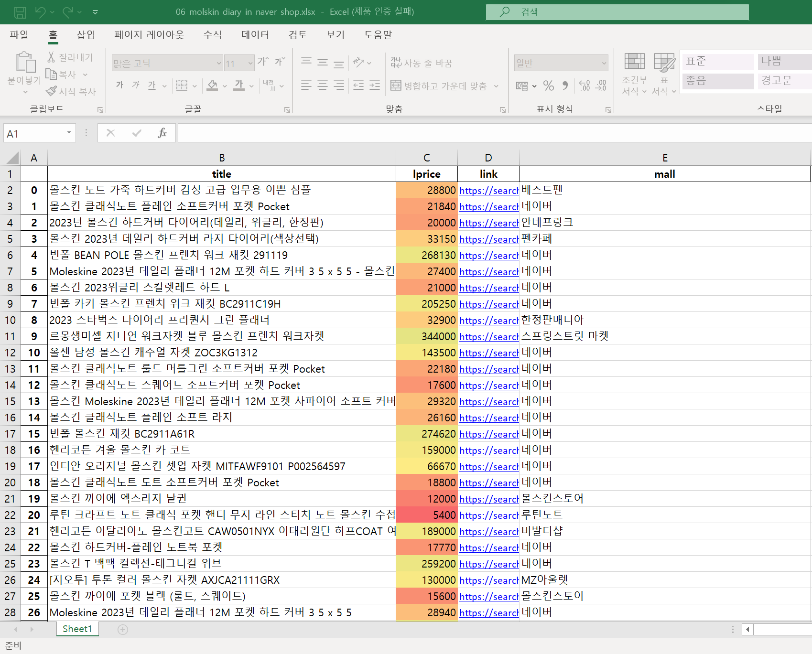Switch to the 페이지 레이아웃 tab
This screenshot has height=654, width=812.
(149, 35)
